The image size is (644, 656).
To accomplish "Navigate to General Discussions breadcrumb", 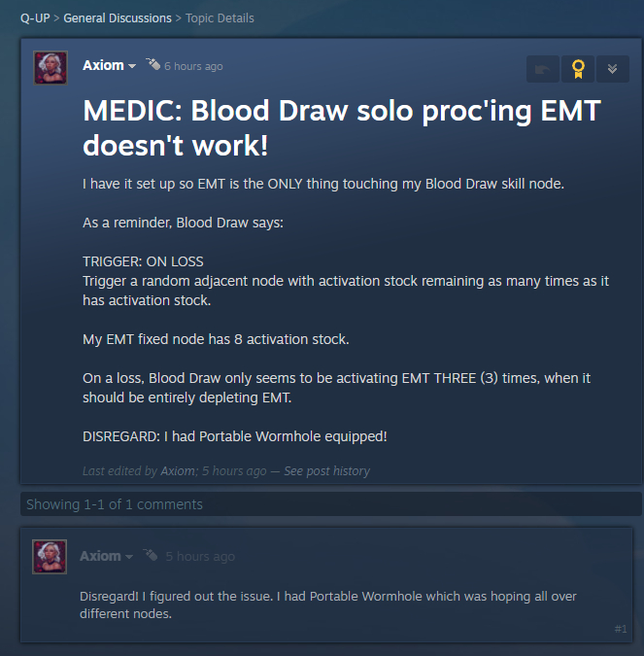I will [x=118, y=18].
